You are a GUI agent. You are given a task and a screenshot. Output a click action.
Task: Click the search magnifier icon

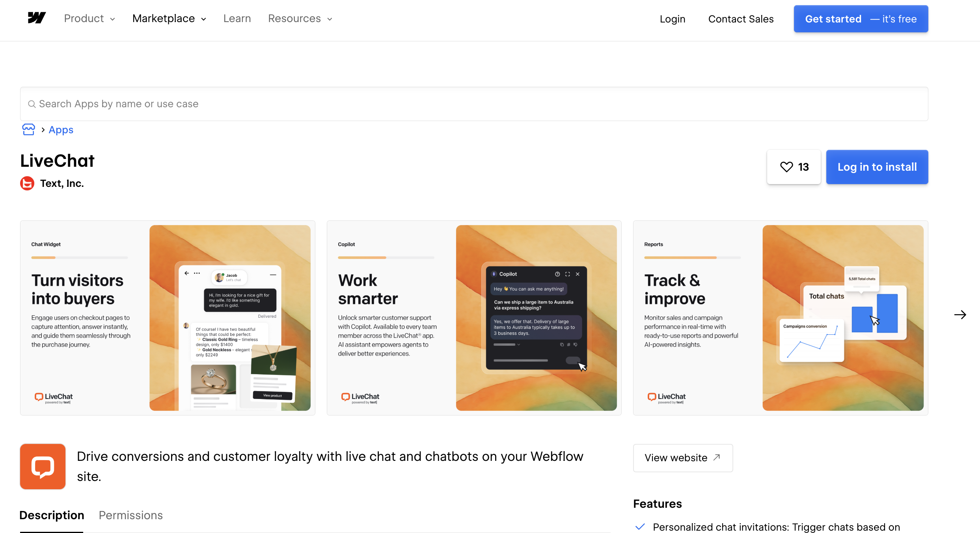tap(32, 104)
